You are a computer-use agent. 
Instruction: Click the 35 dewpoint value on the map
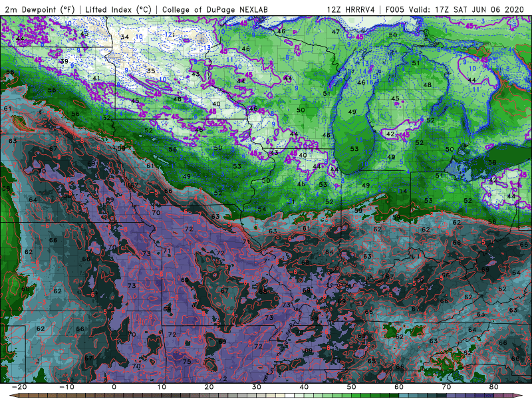click(151, 71)
